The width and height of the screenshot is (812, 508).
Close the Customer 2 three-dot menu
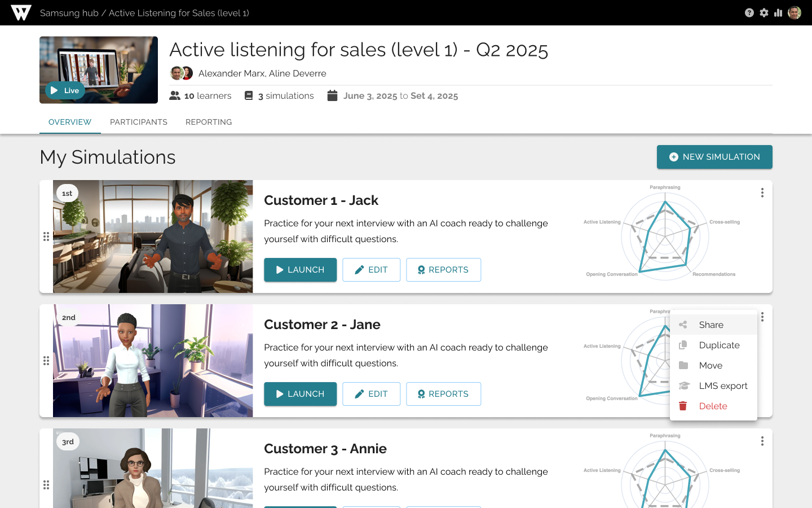tap(762, 317)
